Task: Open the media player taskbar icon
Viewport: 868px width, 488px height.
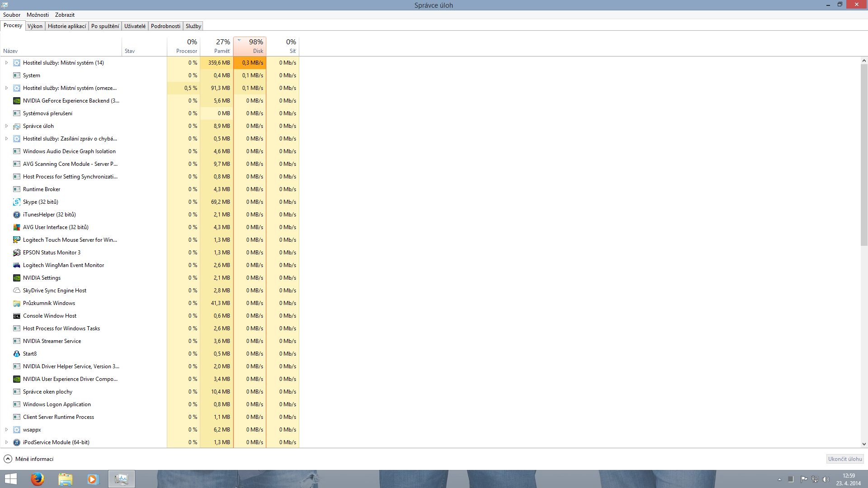Action: (x=93, y=479)
